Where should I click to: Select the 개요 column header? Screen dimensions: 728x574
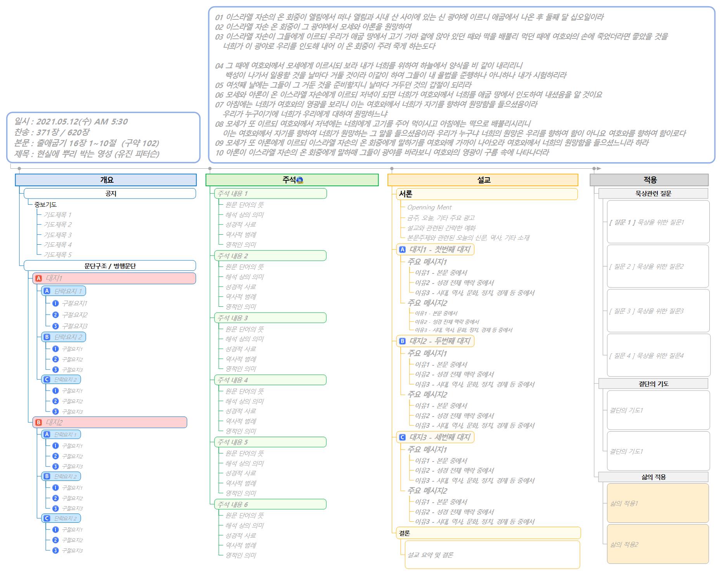(106, 180)
